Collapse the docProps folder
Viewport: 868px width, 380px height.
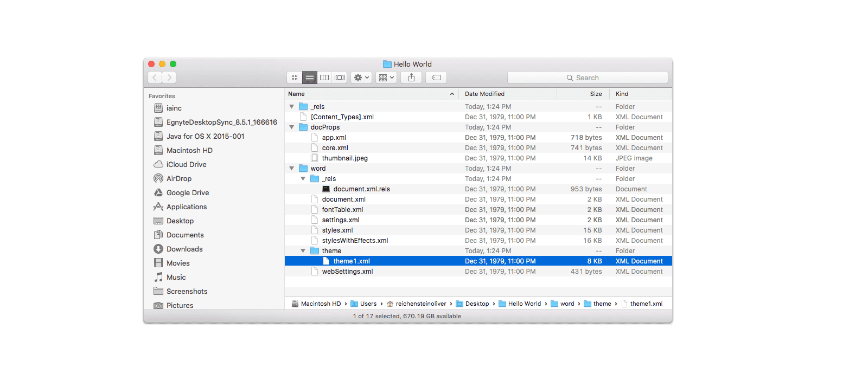click(x=292, y=127)
